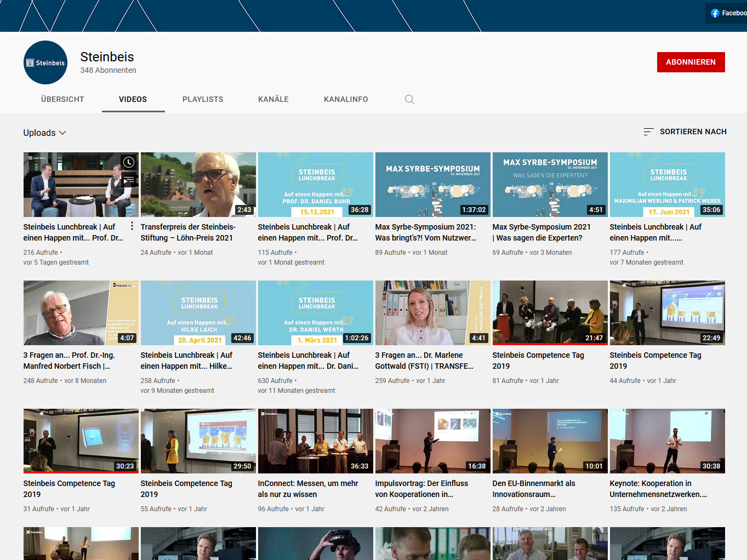747x560 pixels.
Task: Open Den EU-Binnenmarkt als Innovationsraum title
Action: [x=534, y=489]
